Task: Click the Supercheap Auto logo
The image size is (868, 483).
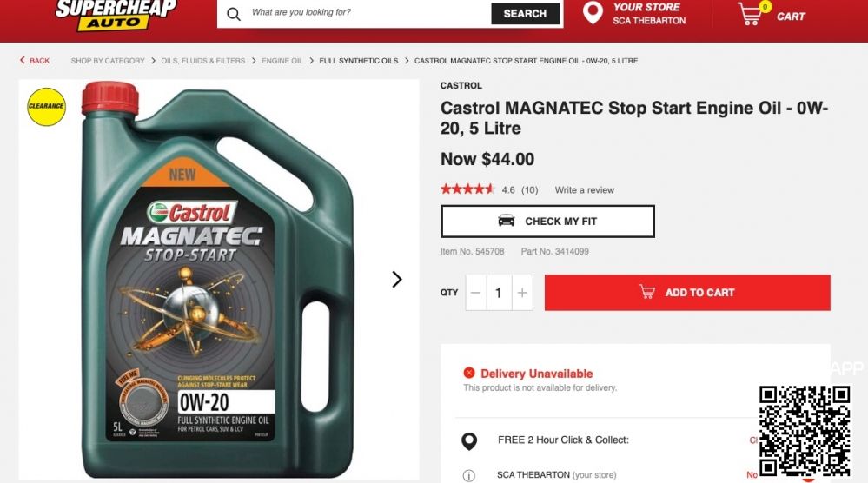Action: coord(116,15)
